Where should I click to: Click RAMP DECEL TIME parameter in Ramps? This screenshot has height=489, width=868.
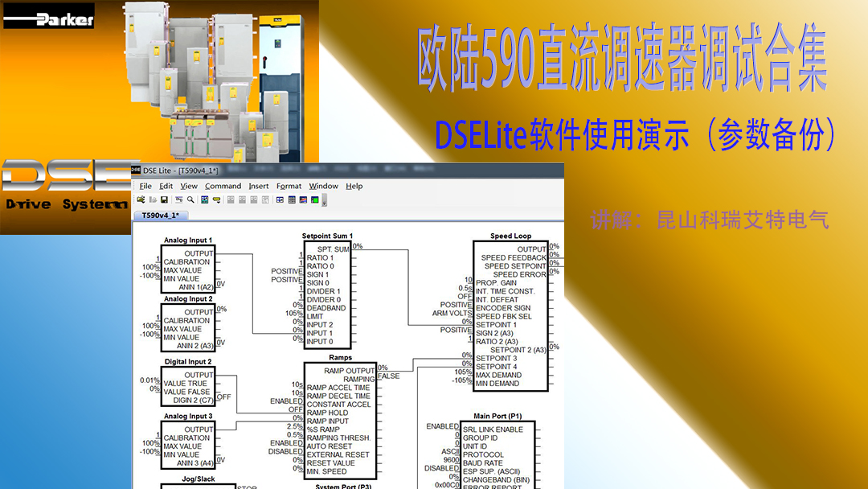click(x=338, y=396)
